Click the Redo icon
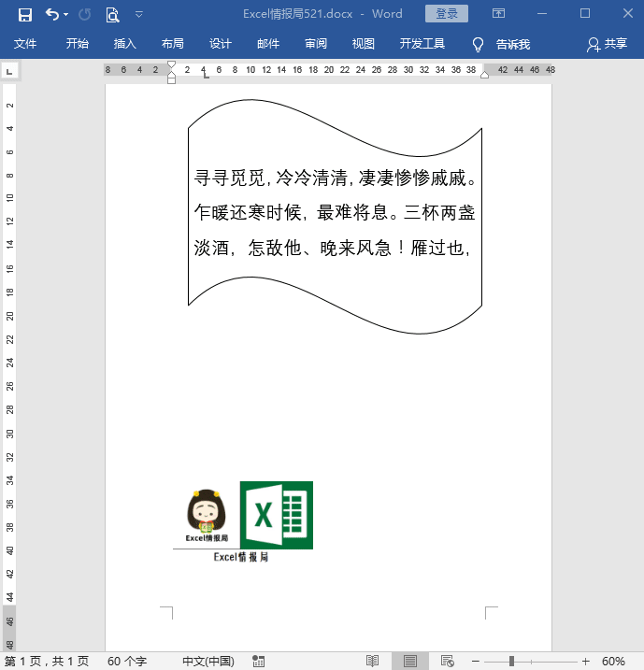The width and height of the screenshot is (644, 670). (x=85, y=15)
